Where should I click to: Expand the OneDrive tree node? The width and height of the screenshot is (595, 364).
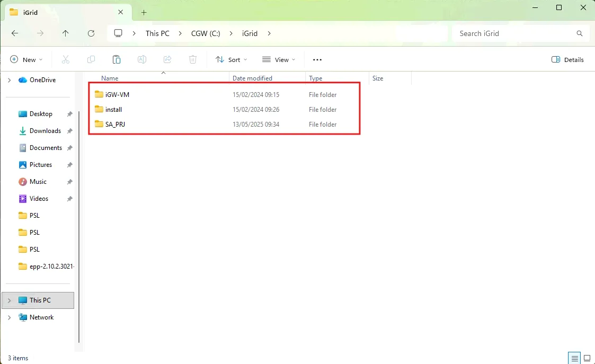10,80
